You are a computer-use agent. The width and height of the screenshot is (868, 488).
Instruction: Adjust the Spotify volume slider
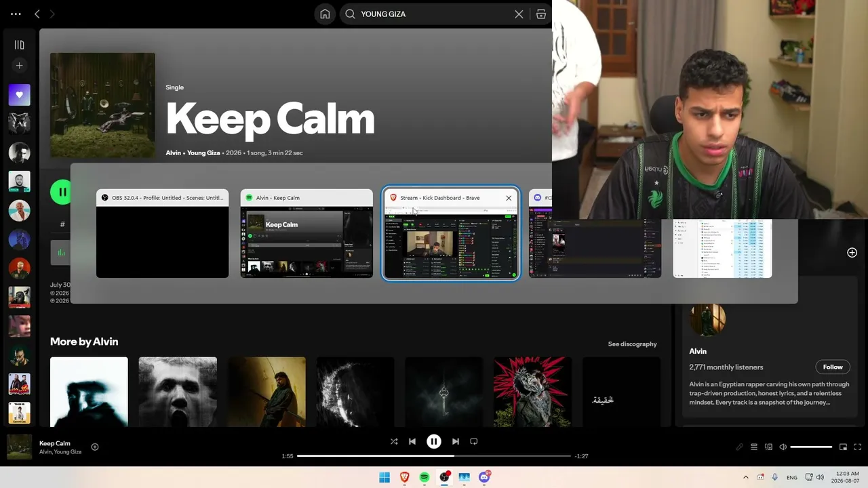[811, 447]
